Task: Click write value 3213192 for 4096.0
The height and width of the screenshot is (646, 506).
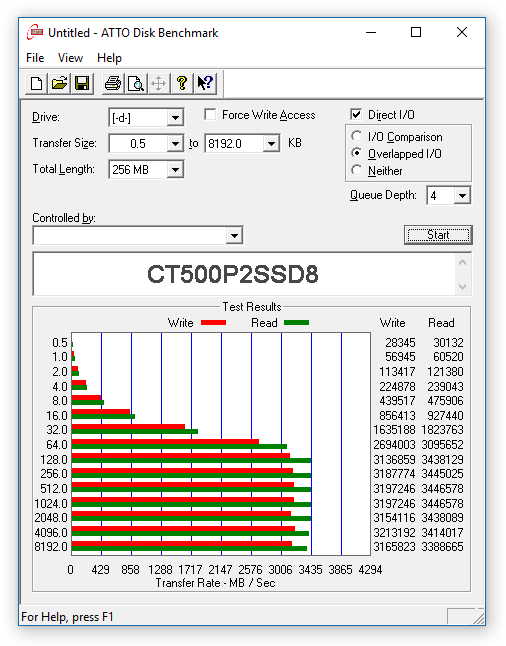Action: pyautogui.click(x=394, y=532)
